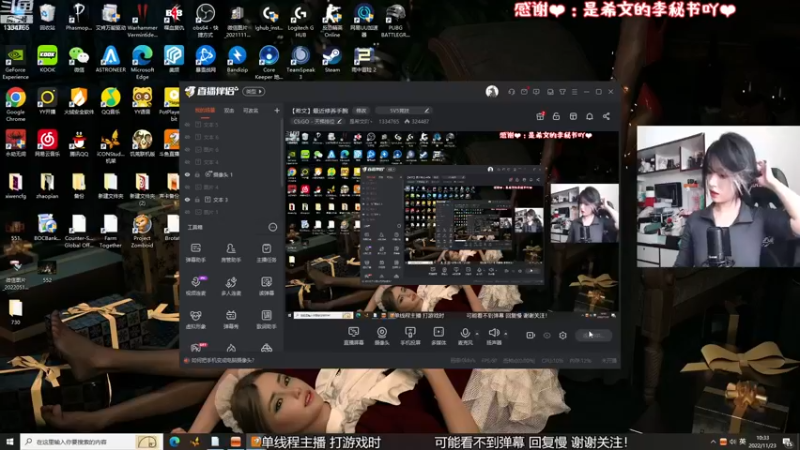Open the 读弹幕 tool

point(266,286)
